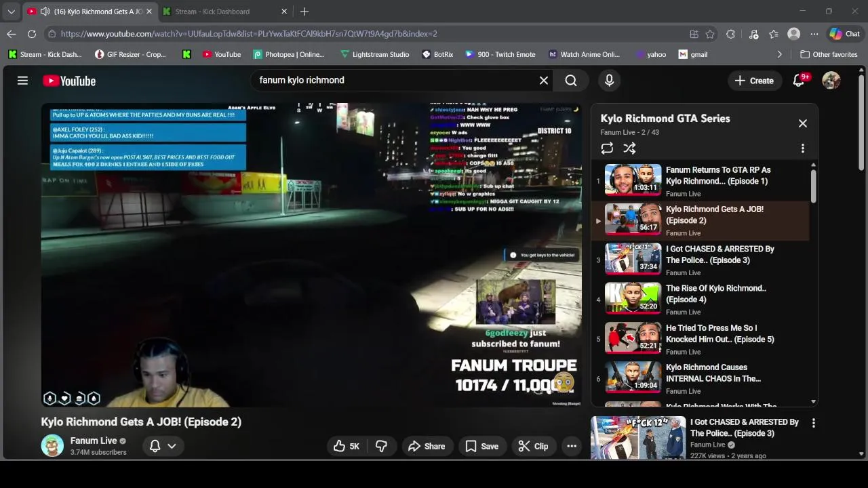Open Watch Anime Online bookmark

point(584,54)
